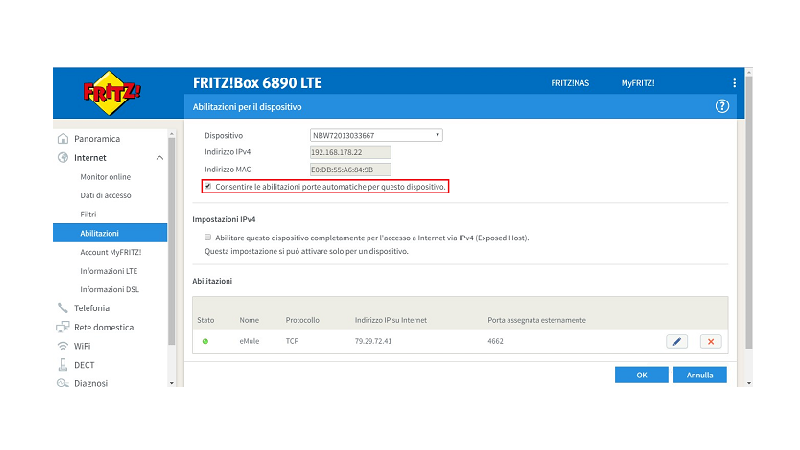The image size is (800, 450).
Task: Edit the eMule port rule with pencil icon
Action: coord(677,341)
